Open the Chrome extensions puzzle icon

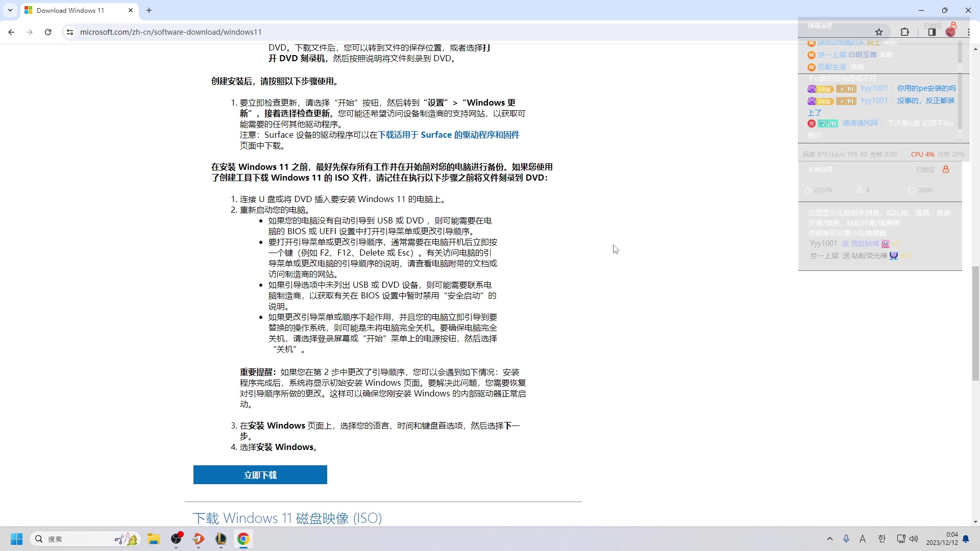(904, 32)
